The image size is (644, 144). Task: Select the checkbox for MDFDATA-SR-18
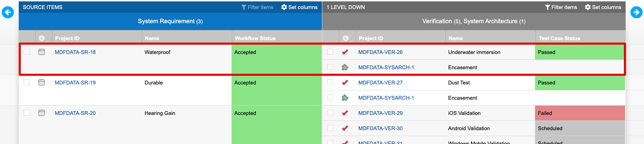[x=27, y=52]
